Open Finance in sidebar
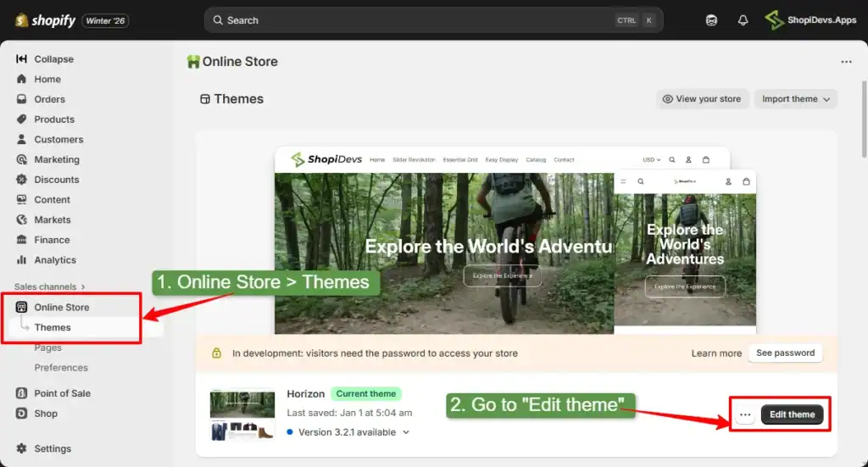 52,240
